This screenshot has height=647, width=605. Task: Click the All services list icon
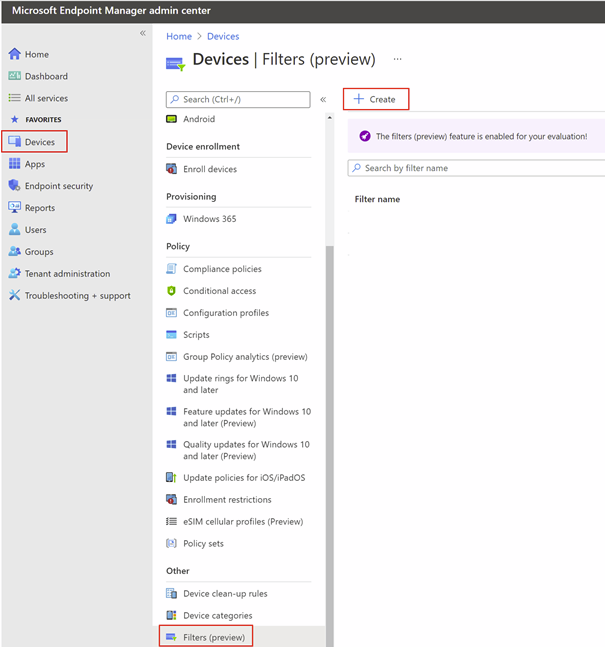pyautogui.click(x=14, y=98)
